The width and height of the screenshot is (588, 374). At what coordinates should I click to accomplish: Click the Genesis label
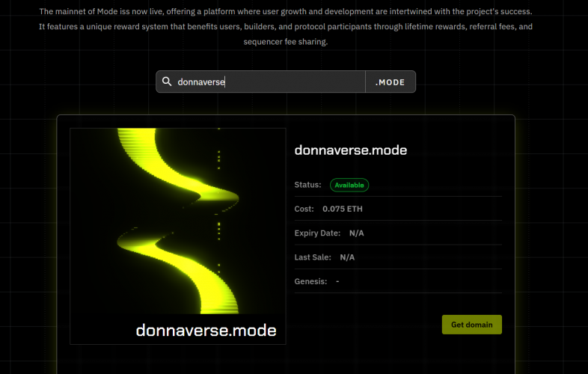[x=310, y=281]
